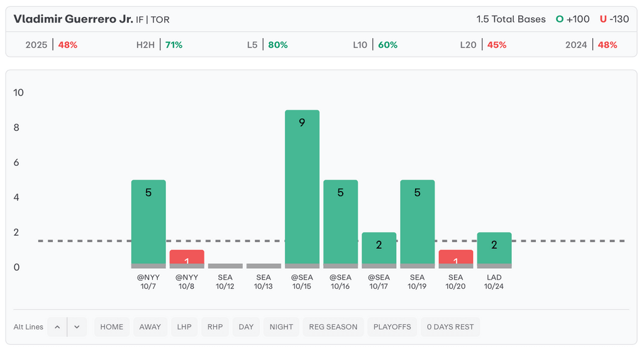Toggle the HOME games filter

[112, 327]
